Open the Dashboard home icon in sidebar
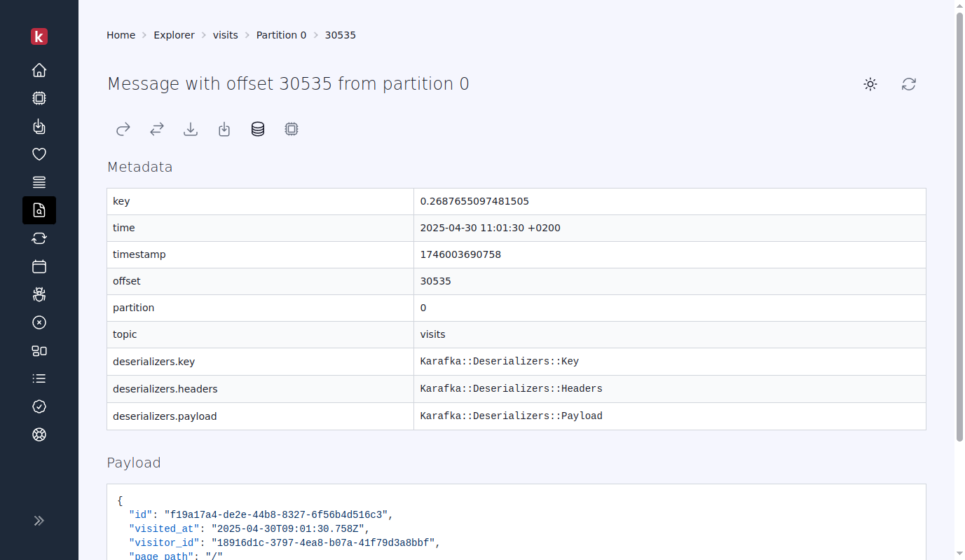Viewport: 965px width, 560px height. (39, 70)
